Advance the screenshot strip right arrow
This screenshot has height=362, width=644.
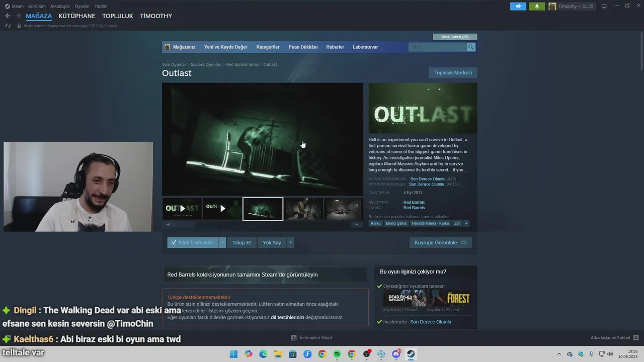click(357, 224)
